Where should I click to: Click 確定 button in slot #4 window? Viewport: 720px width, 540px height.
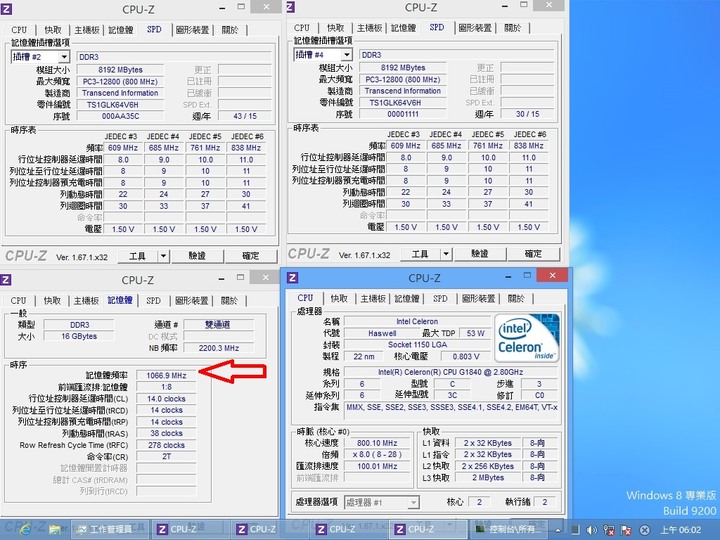point(533,254)
